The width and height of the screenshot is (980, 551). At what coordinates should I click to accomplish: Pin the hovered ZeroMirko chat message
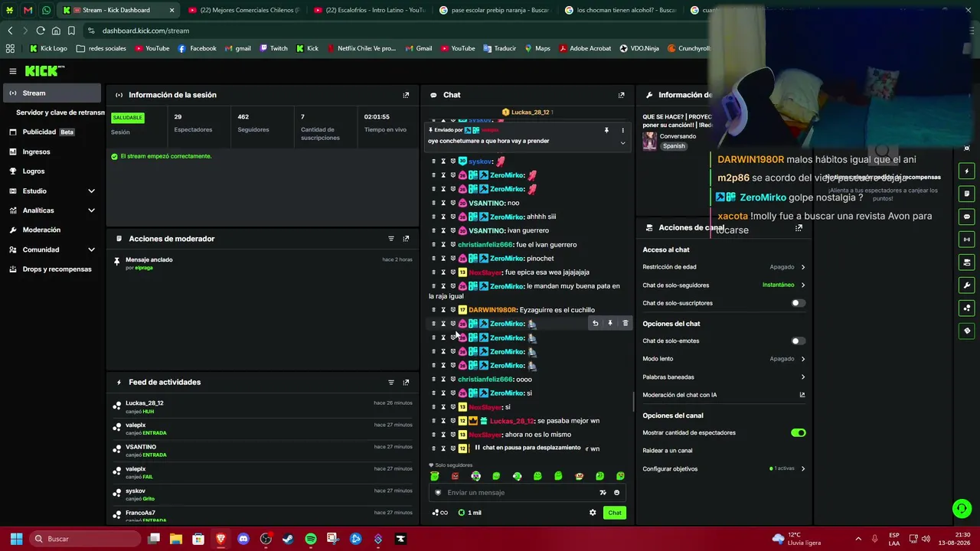(x=610, y=324)
